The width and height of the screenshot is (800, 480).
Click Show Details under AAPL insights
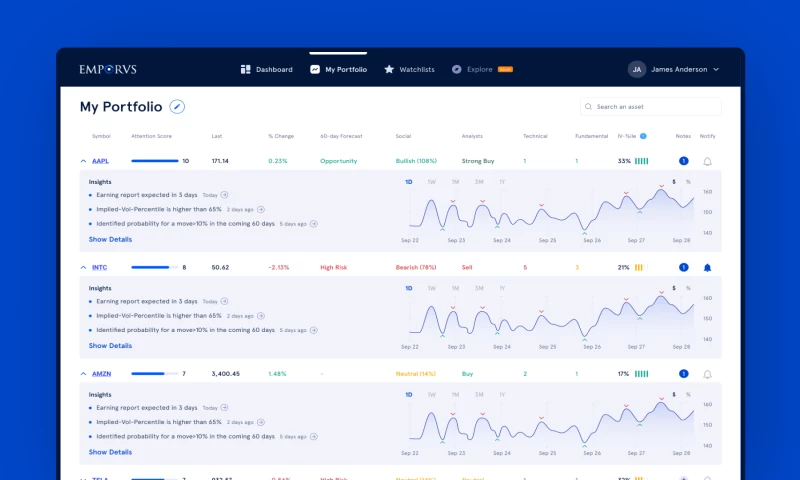[x=110, y=239]
